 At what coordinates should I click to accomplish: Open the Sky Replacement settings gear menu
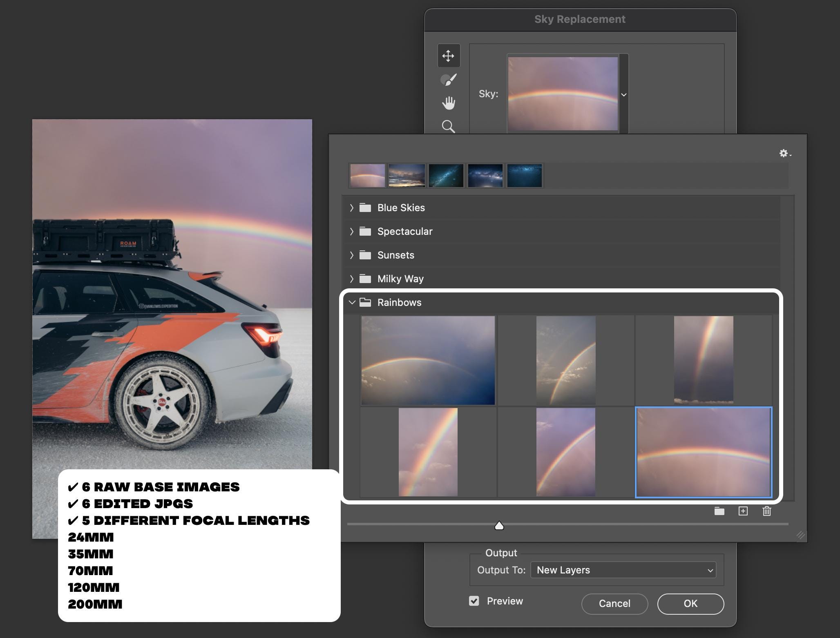point(784,154)
